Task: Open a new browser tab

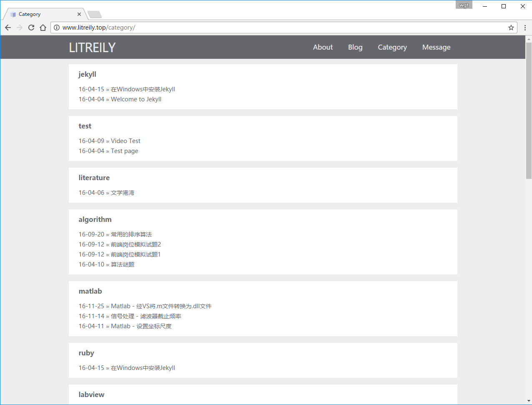Action: pyautogui.click(x=95, y=15)
